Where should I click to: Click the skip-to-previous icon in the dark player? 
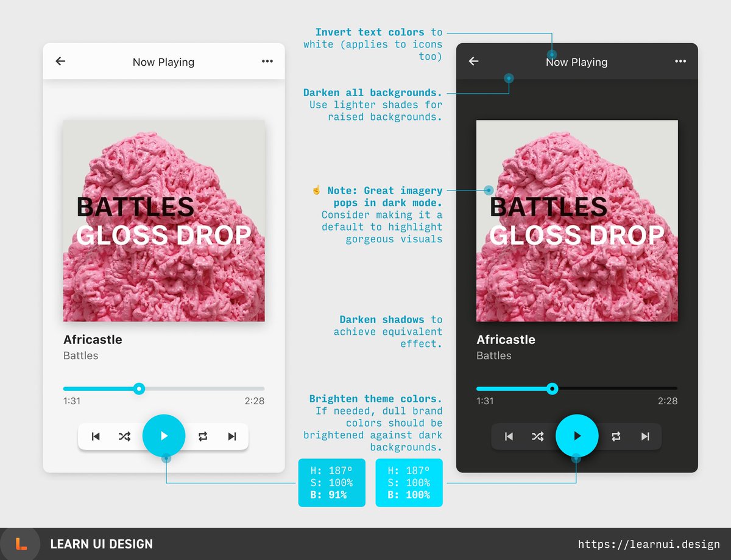tap(509, 436)
